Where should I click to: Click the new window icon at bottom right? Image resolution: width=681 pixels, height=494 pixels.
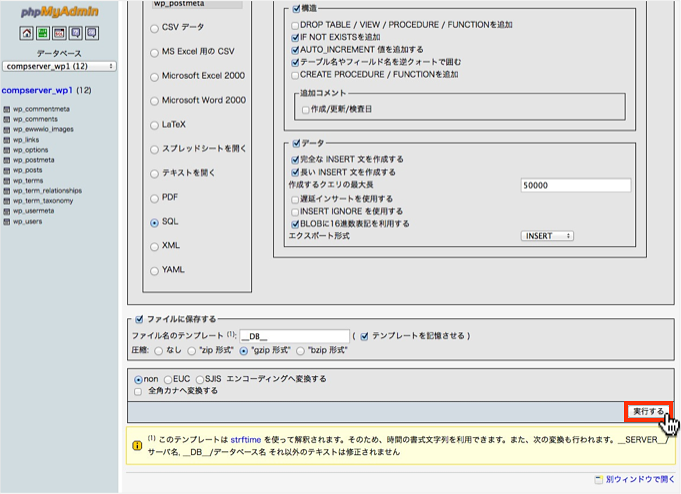click(x=598, y=480)
